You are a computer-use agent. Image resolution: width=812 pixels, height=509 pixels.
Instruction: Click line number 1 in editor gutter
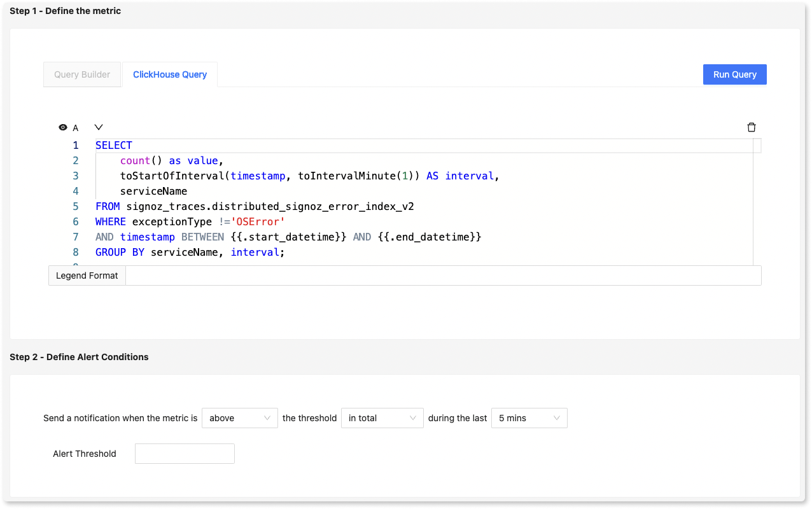click(x=76, y=145)
